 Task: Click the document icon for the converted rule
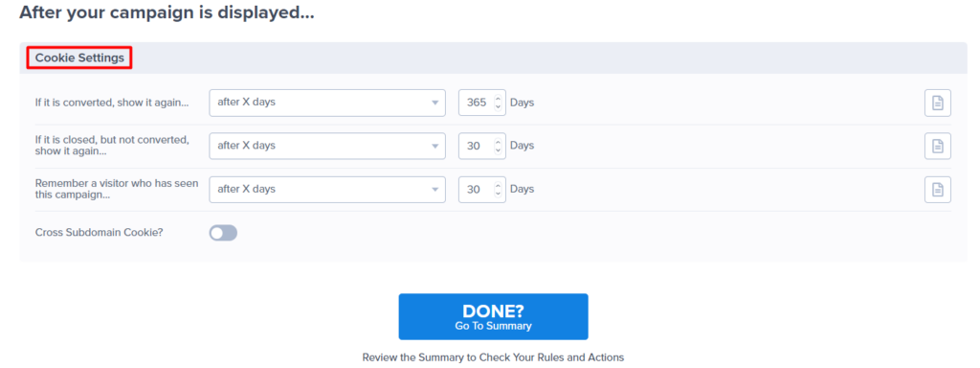point(938,103)
